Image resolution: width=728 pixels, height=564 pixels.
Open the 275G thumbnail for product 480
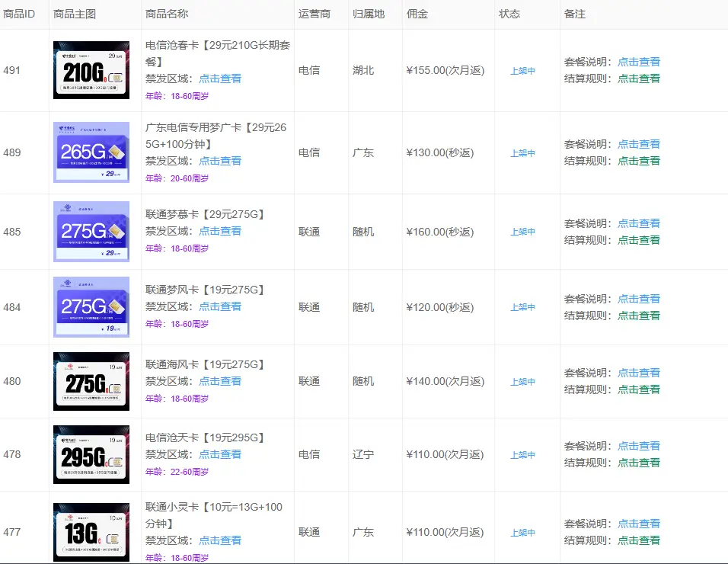click(x=91, y=381)
